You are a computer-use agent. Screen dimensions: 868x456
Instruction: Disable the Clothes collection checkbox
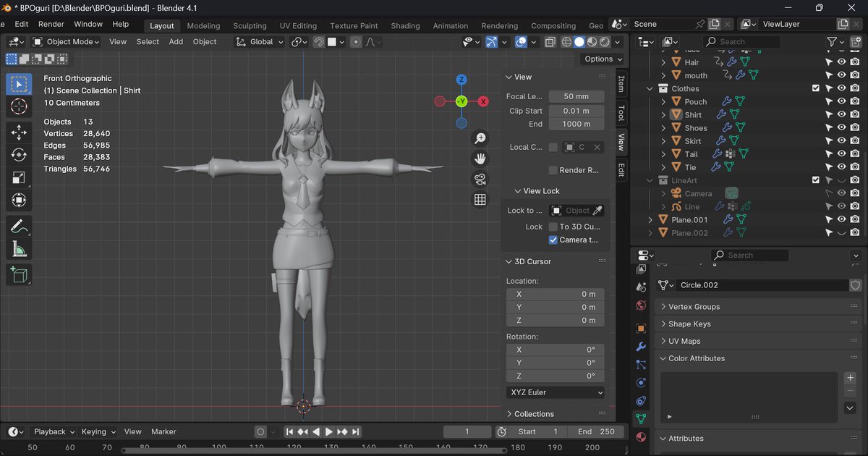pos(816,88)
